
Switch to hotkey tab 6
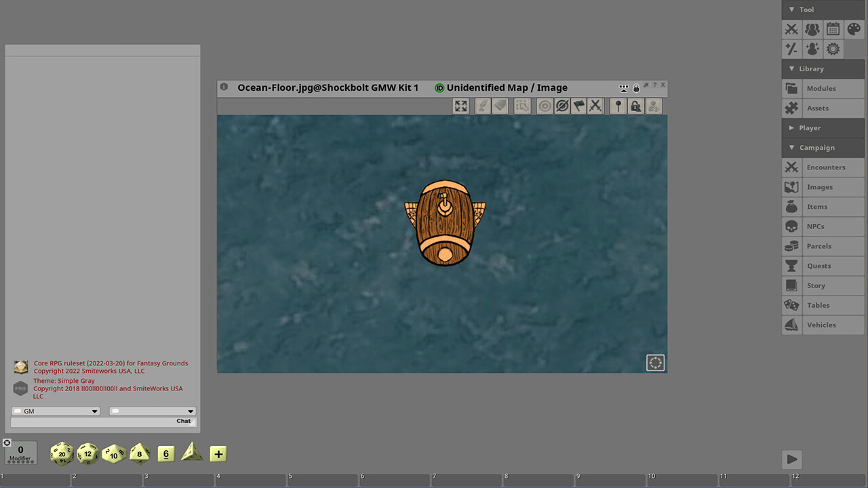click(x=394, y=480)
